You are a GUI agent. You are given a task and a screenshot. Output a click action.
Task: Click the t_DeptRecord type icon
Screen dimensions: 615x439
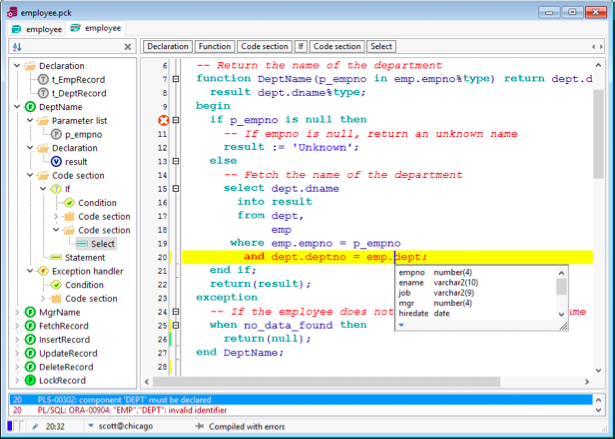43,93
